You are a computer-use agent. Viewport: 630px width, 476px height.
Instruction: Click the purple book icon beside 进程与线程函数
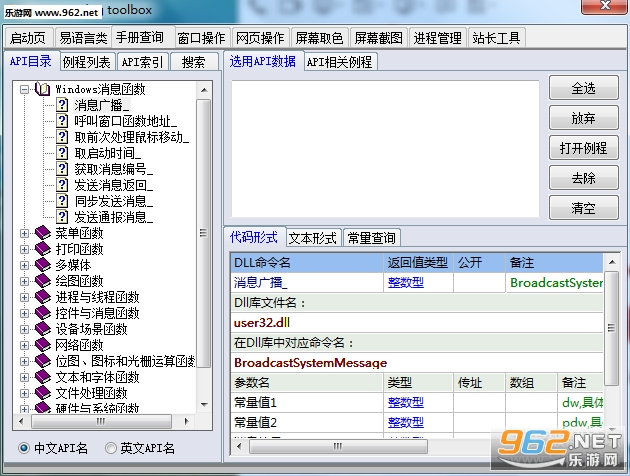tap(43, 297)
